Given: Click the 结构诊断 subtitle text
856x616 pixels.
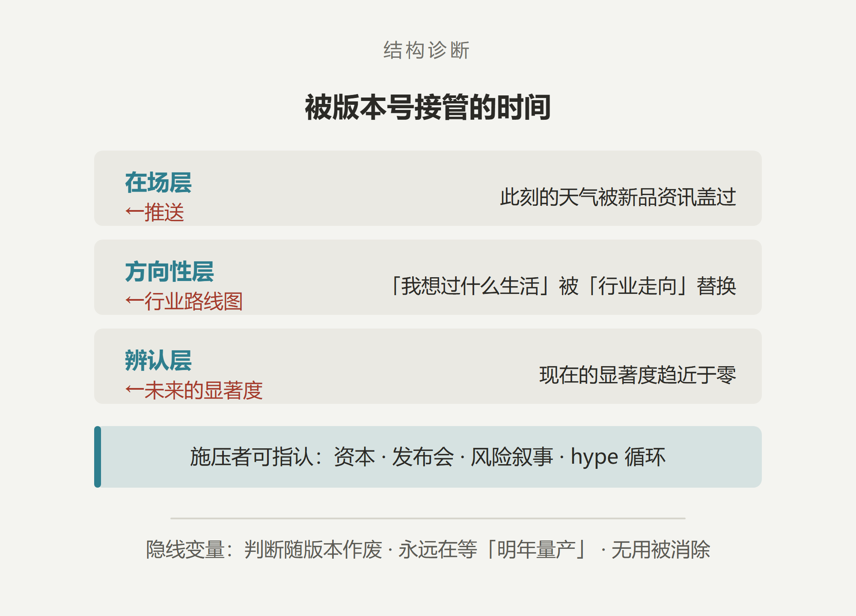Looking at the screenshot, I should (x=427, y=50).
